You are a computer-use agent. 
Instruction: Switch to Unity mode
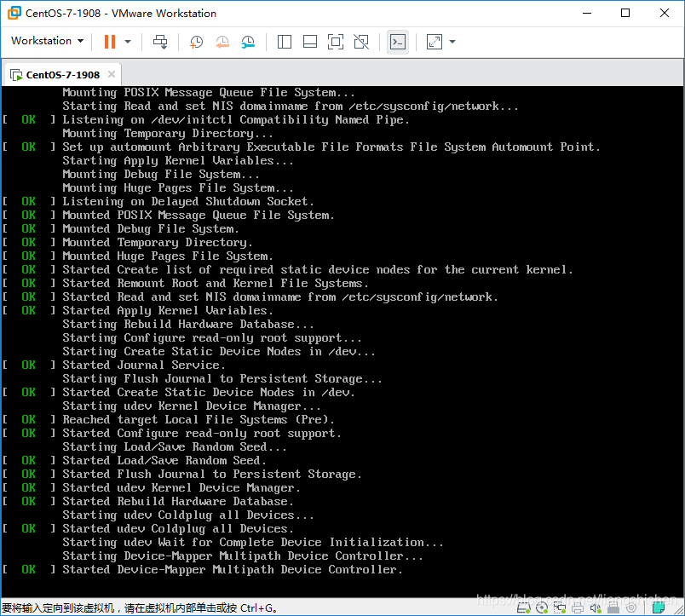tap(361, 42)
